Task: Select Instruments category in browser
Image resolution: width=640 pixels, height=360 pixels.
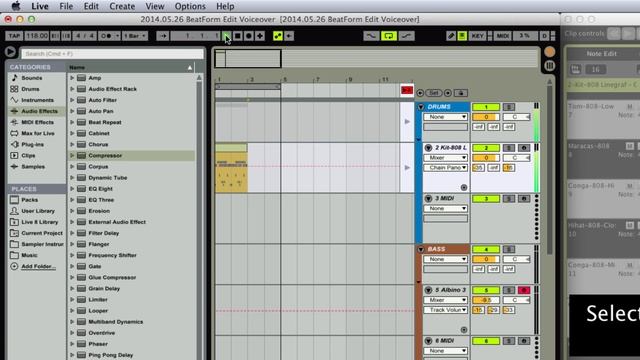Action: (37, 100)
